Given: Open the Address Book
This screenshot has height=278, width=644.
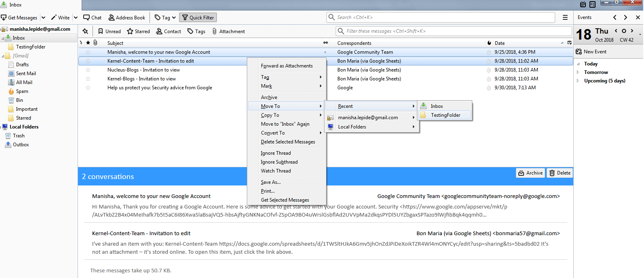Looking at the screenshot, I should coord(127,17).
